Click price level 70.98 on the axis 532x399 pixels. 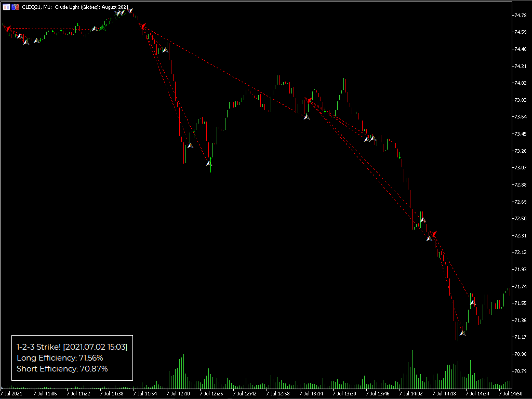[x=521, y=354]
